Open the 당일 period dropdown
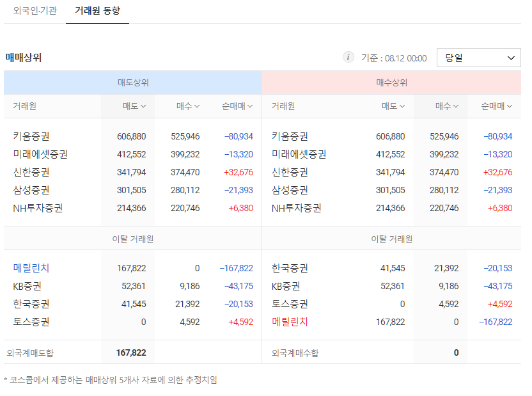 tap(478, 58)
